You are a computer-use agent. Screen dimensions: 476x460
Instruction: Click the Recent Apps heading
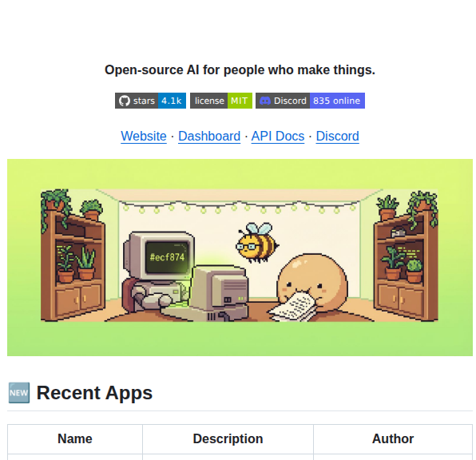click(94, 393)
